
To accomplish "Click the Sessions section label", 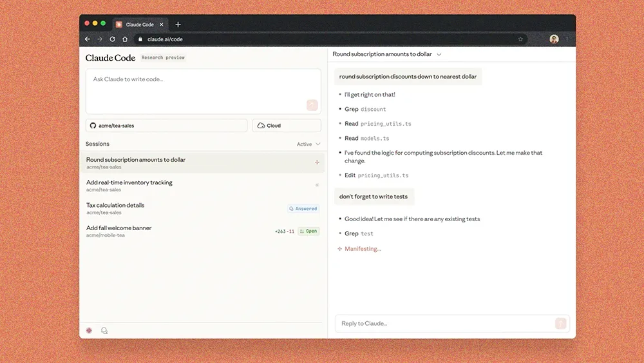I will pos(97,144).
